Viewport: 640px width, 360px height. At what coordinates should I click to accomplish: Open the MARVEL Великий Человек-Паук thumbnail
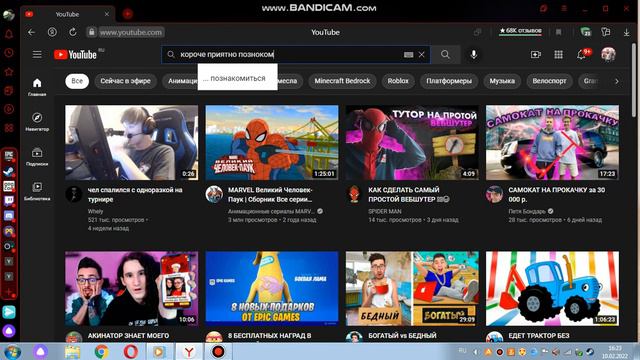click(272, 142)
